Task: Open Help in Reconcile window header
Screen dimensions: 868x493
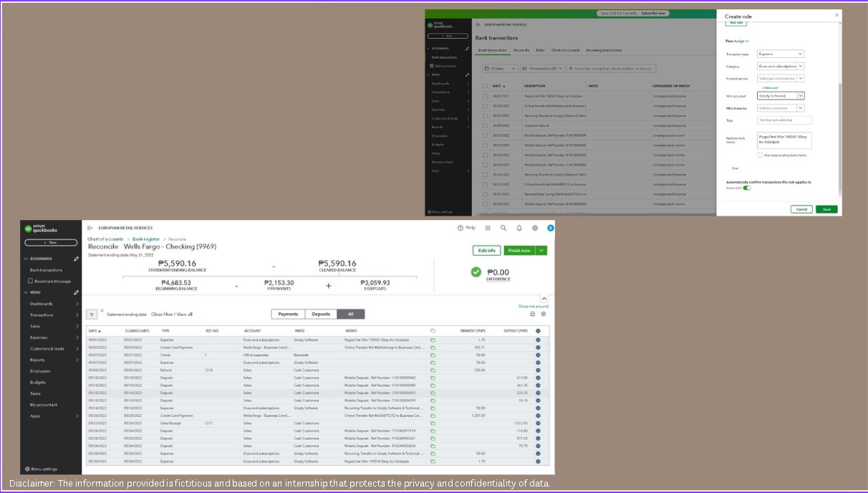Action: (466, 228)
